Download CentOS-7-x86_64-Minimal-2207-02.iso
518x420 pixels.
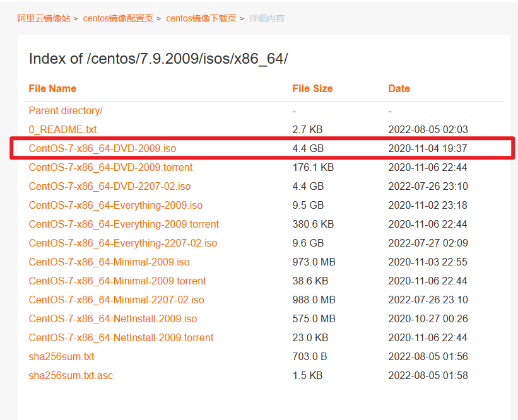117,300
